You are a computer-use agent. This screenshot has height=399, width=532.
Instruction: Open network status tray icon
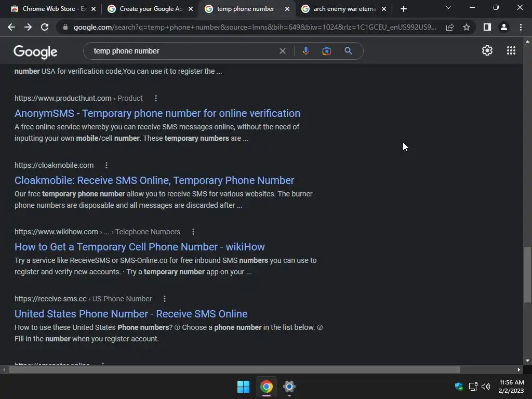point(473,387)
